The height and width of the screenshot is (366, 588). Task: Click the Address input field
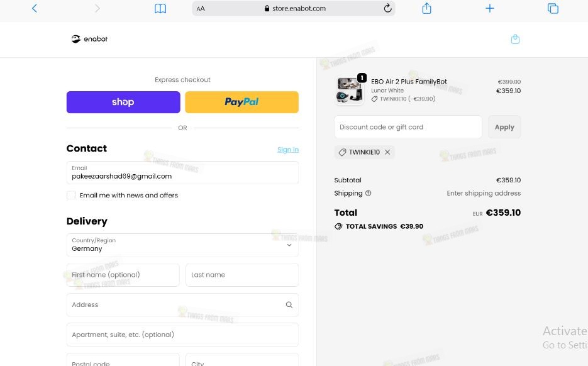tap(182, 305)
